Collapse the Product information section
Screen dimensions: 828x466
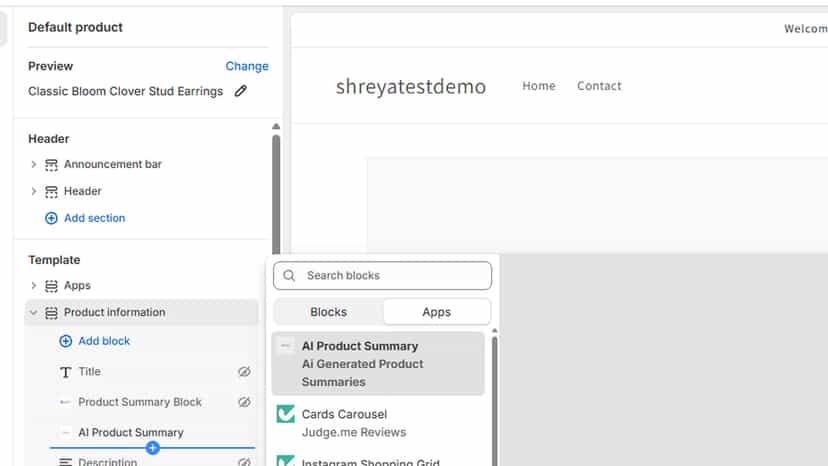pyautogui.click(x=33, y=312)
